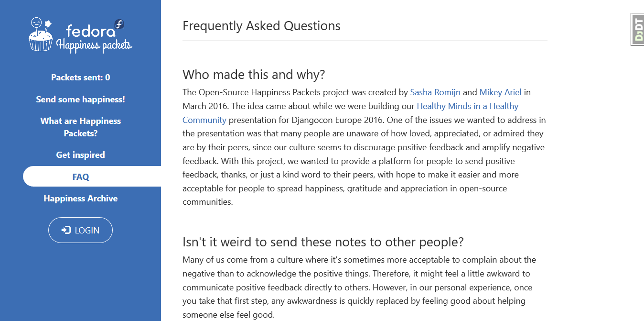Image resolution: width=644 pixels, height=321 pixels.
Task: Select the highlighted FAQ tab
Action: pyautogui.click(x=92, y=177)
